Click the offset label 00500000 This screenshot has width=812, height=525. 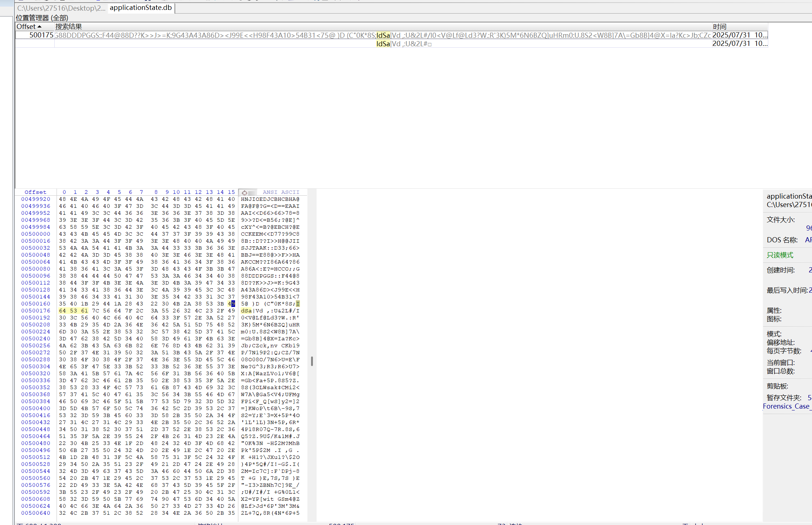(36, 234)
